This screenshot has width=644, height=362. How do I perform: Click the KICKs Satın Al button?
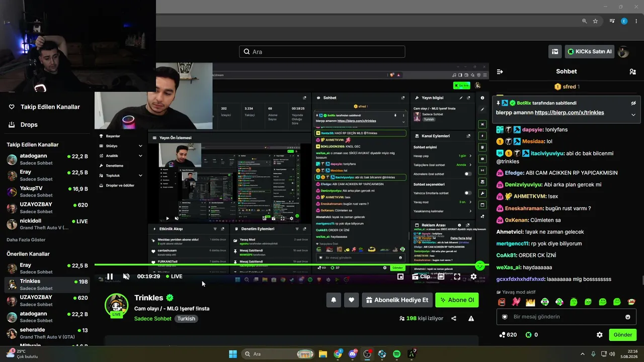click(x=590, y=51)
